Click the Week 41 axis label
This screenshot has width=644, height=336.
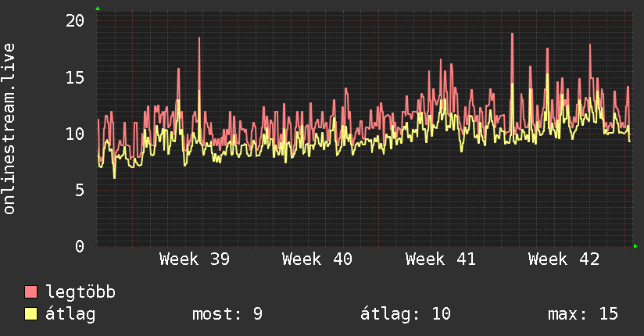[440, 259]
